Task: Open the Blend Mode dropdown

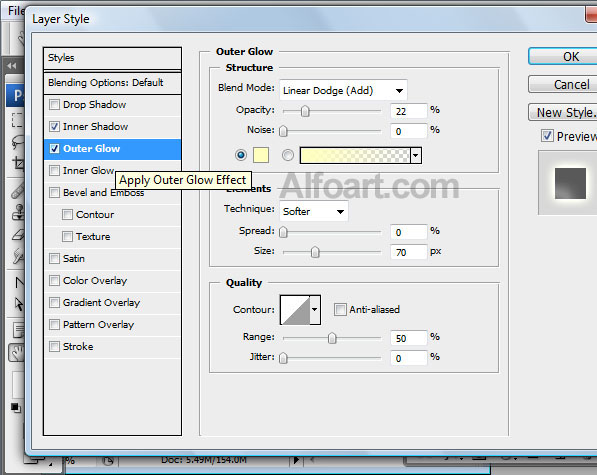Action: pyautogui.click(x=343, y=90)
